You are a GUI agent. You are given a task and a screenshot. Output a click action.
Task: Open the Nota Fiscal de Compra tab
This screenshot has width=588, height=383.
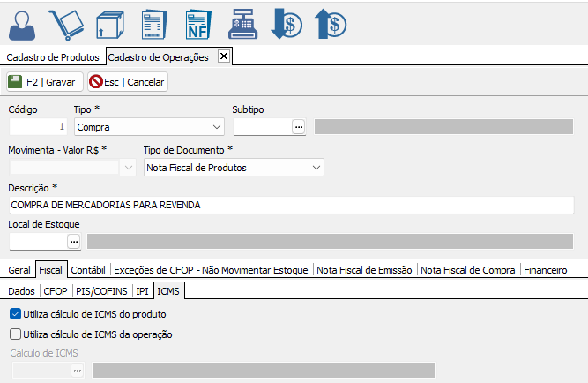(x=468, y=269)
